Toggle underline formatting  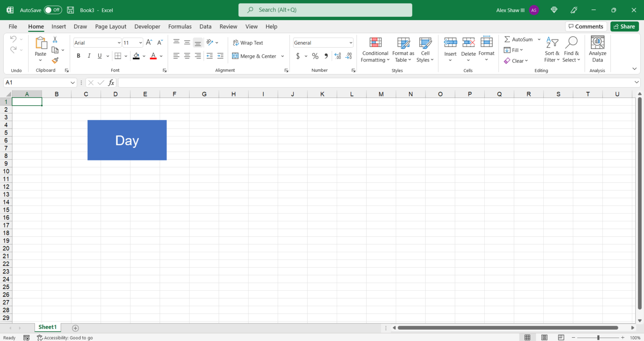99,56
